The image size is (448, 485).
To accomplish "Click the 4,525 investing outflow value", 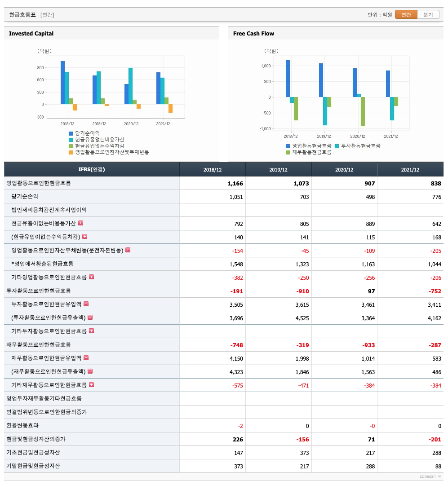I will click(302, 318).
